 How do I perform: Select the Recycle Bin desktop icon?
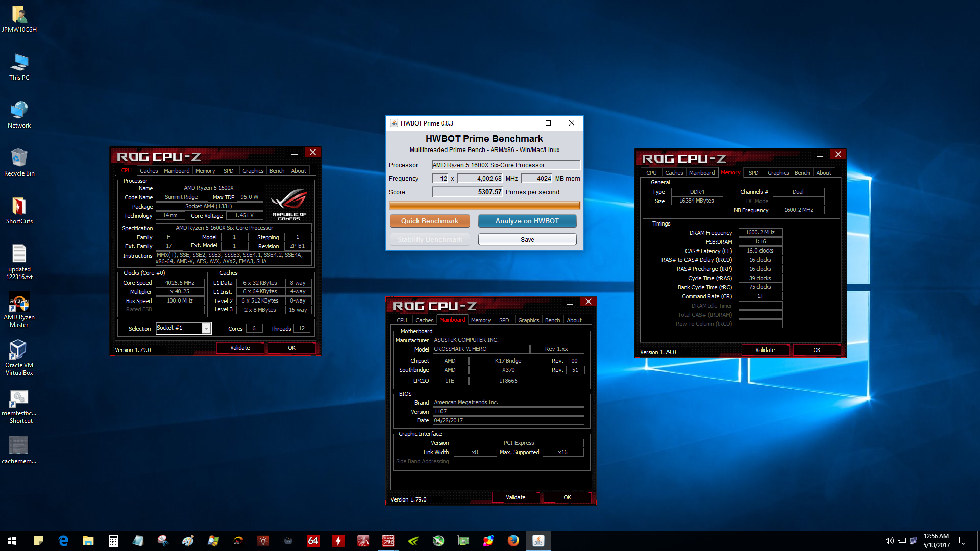pyautogui.click(x=19, y=163)
